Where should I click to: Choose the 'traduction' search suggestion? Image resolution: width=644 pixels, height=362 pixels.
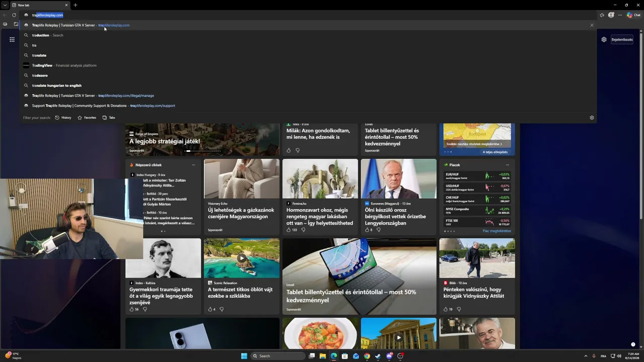pos(308,35)
